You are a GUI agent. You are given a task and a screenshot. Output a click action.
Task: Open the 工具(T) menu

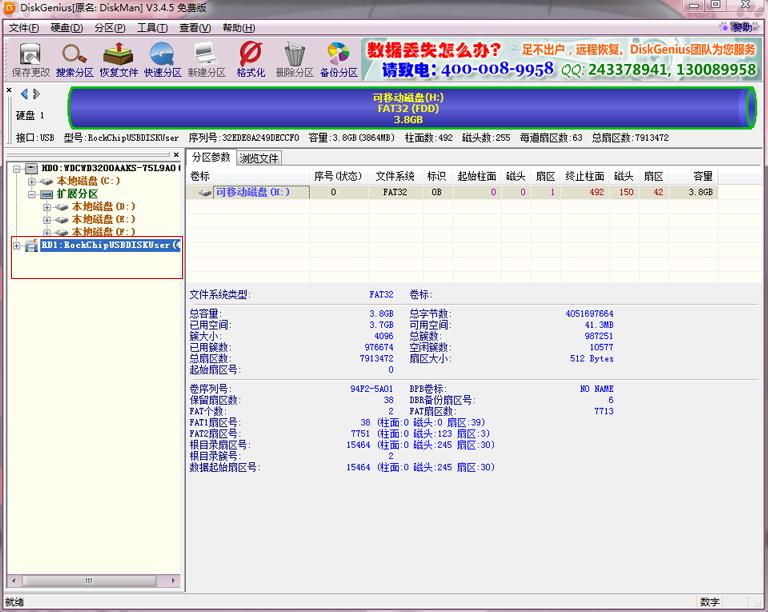(x=152, y=28)
